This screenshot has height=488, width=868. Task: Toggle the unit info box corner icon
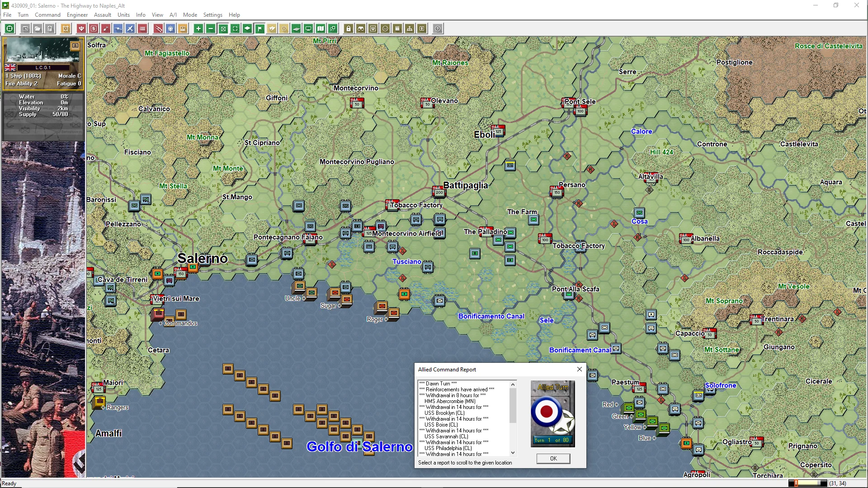pyautogui.click(x=75, y=46)
